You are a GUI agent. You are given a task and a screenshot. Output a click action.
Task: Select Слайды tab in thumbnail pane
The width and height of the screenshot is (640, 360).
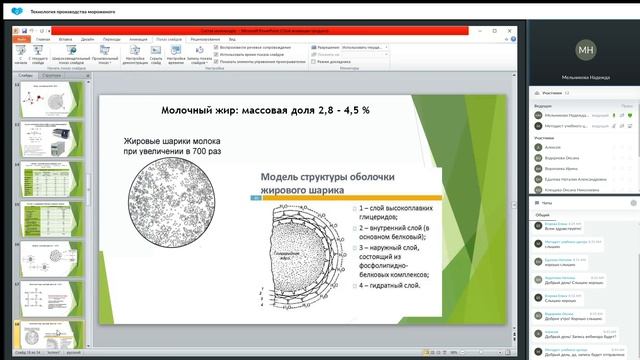pyautogui.click(x=25, y=76)
